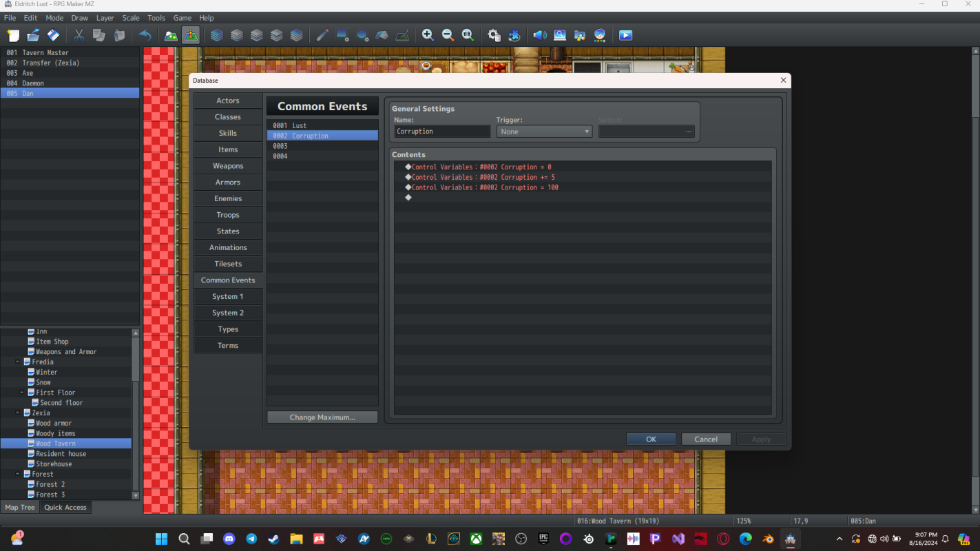
Task: Select the Corruption = 100 command line
Action: (x=583, y=187)
